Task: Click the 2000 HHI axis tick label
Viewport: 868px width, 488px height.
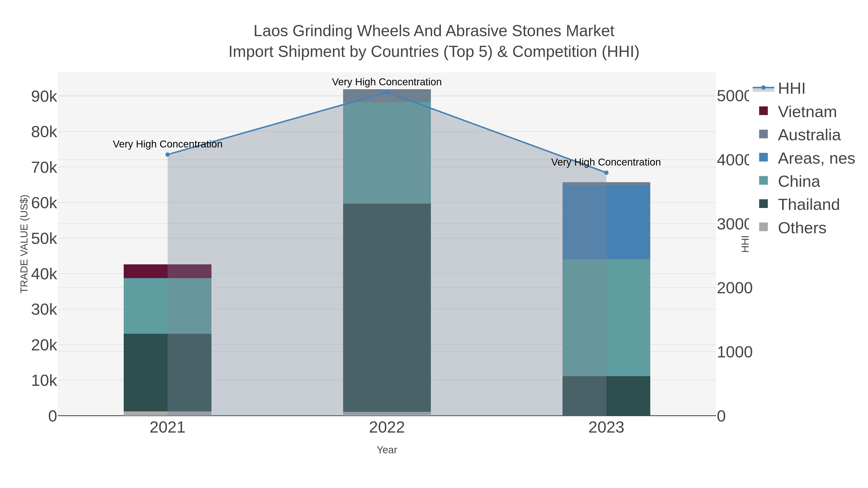Action: [735, 288]
